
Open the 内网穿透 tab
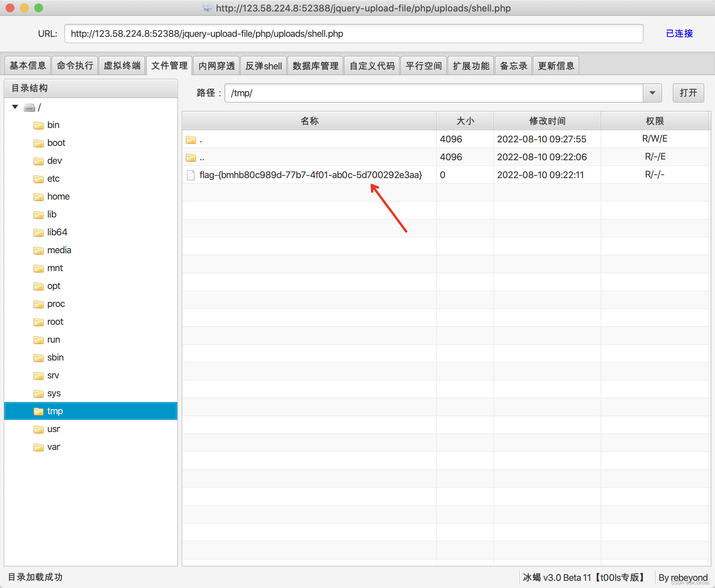click(x=217, y=66)
